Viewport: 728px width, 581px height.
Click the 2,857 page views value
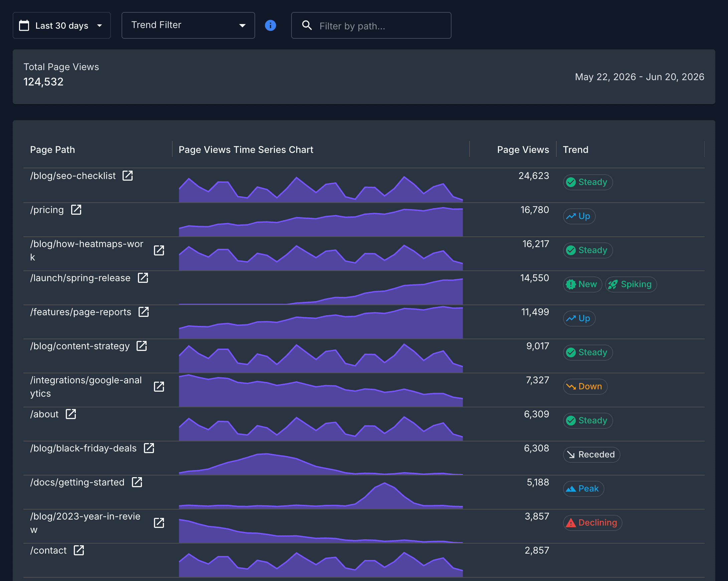click(x=537, y=551)
